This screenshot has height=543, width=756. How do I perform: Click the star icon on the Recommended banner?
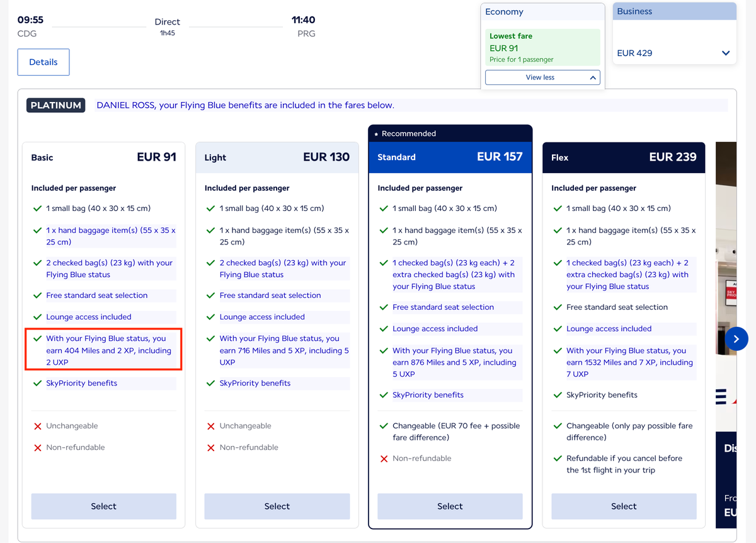click(377, 134)
